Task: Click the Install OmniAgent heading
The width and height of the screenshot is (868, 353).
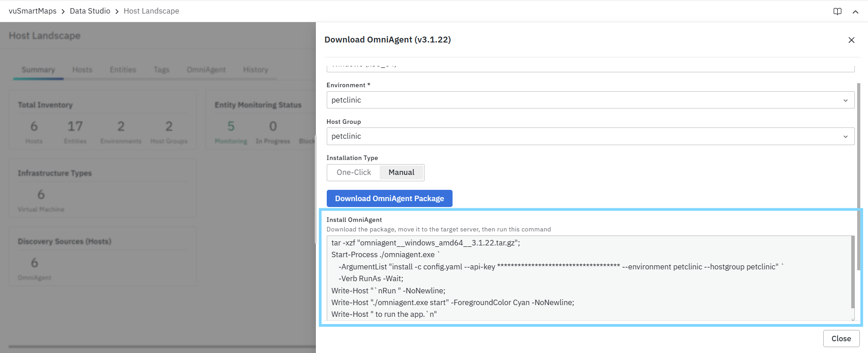Action: click(354, 220)
